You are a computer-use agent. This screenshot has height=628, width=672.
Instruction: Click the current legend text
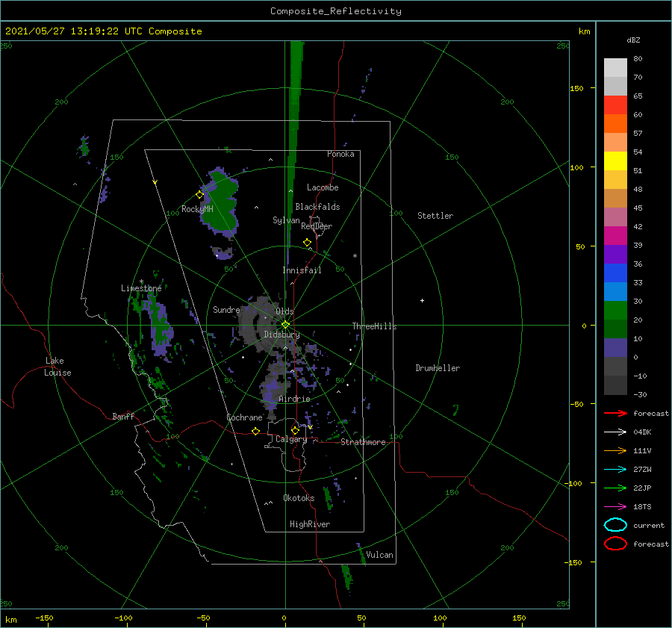click(x=649, y=525)
